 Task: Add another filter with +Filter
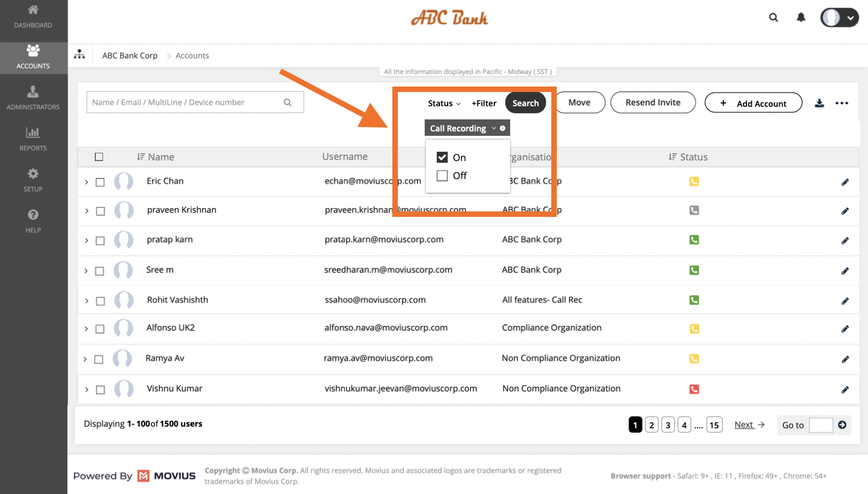click(x=484, y=104)
